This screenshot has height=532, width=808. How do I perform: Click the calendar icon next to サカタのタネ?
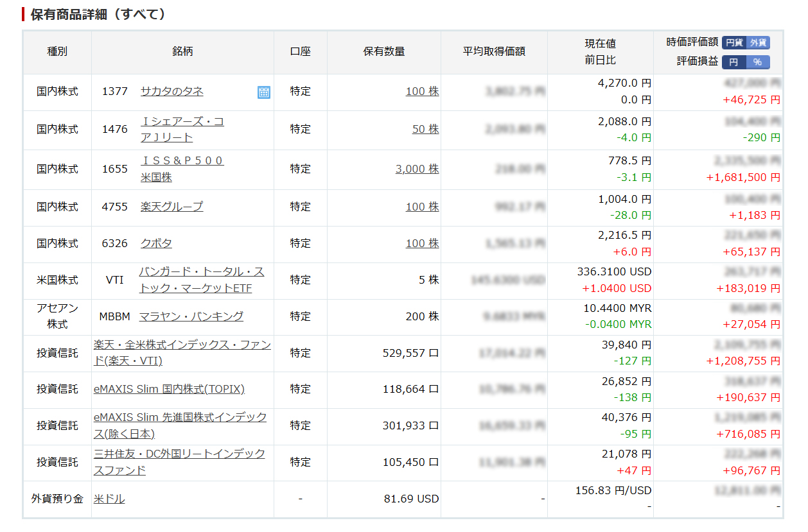(x=263, y=92)
